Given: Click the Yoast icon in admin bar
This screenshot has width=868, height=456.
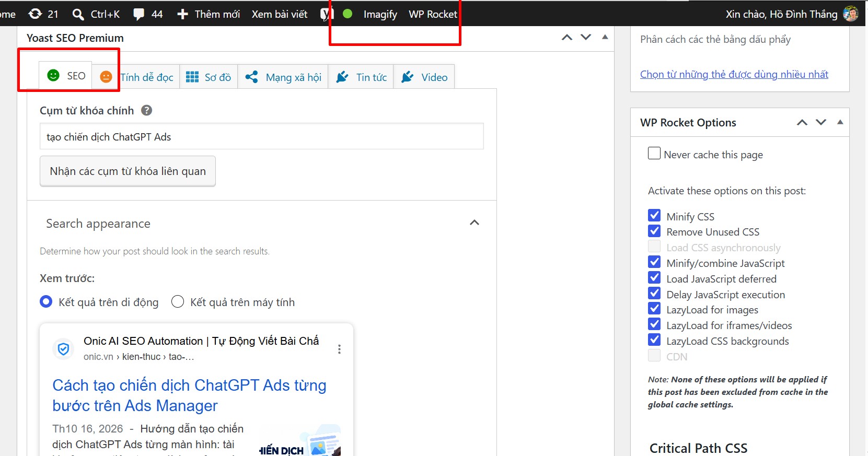Looking at the screenshot, I should tap(327, 14).
